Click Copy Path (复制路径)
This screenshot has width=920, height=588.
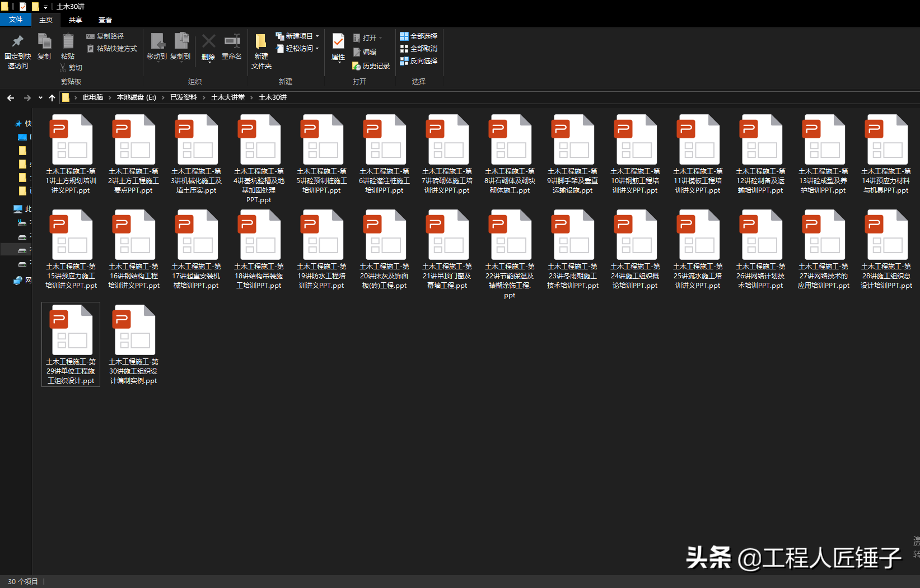point(105,36)
